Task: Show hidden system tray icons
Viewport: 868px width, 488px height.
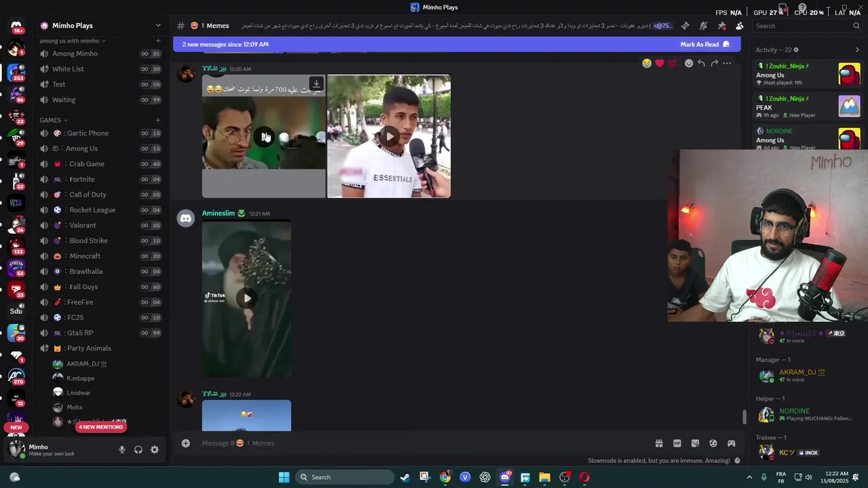Action: 749,477
